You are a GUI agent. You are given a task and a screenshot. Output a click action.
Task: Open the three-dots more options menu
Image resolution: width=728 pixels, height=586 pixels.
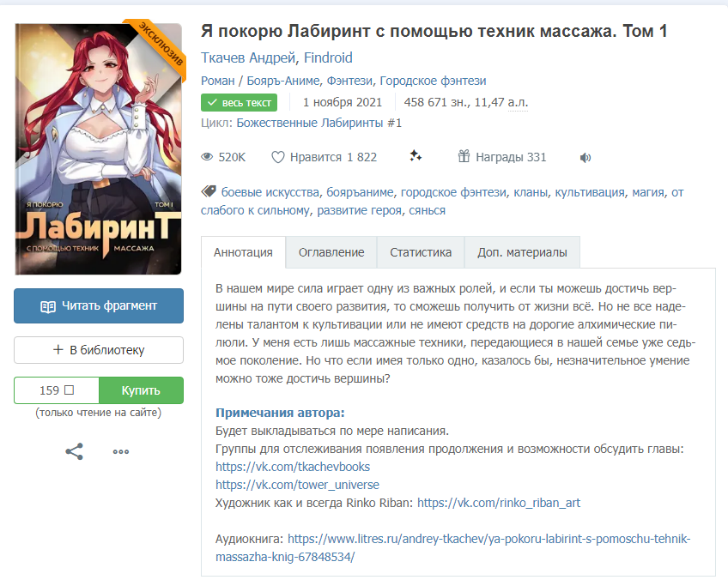(121, 451)
